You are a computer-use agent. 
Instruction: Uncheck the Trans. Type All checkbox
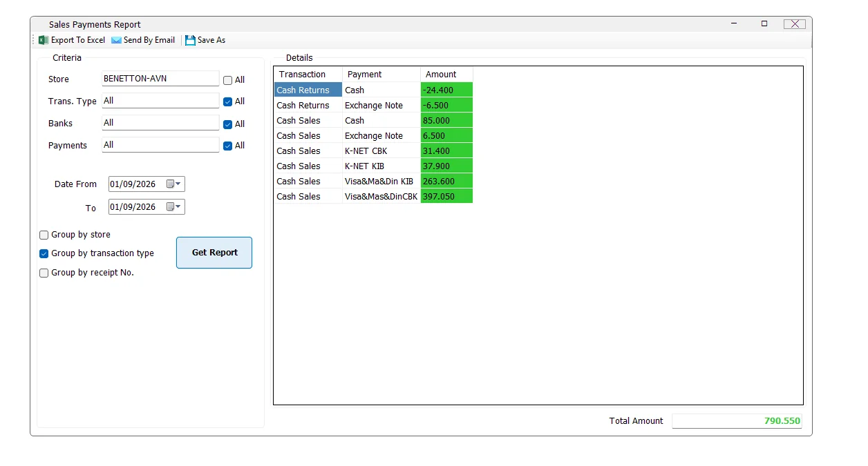[x=227, y=101]
